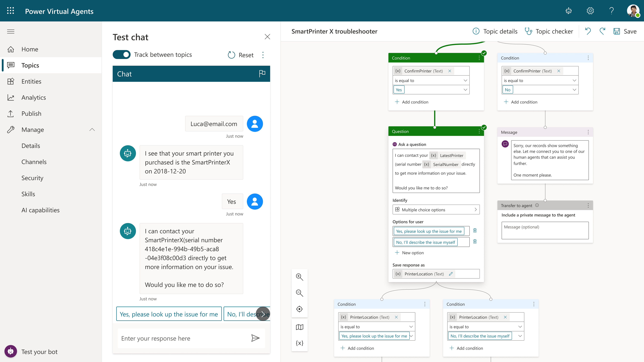644x362 pixels.
Task: Open the 'is equal to' operator dropdown above No value
Action: click(540, 80)
